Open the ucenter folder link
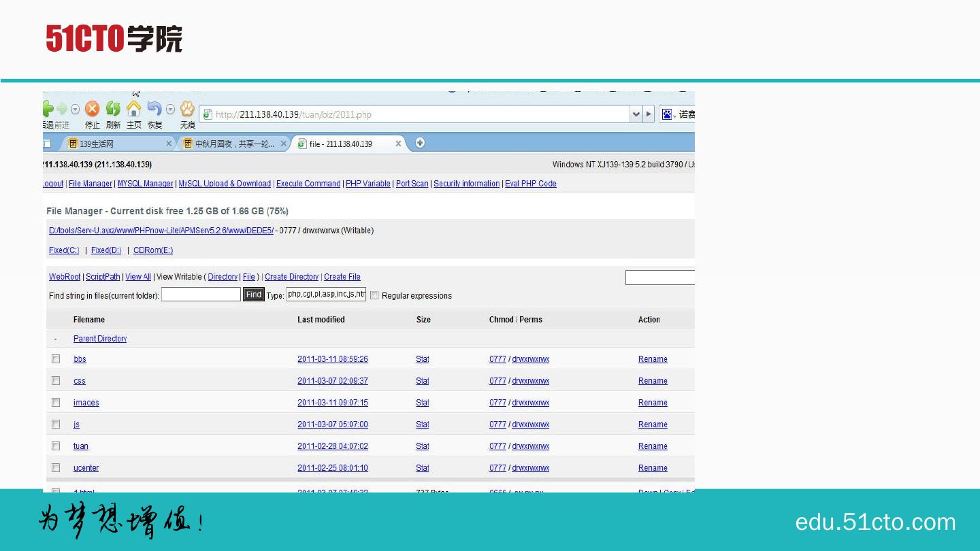The width and height of the screenshot is (980, 551). click(x=86, y=468)
